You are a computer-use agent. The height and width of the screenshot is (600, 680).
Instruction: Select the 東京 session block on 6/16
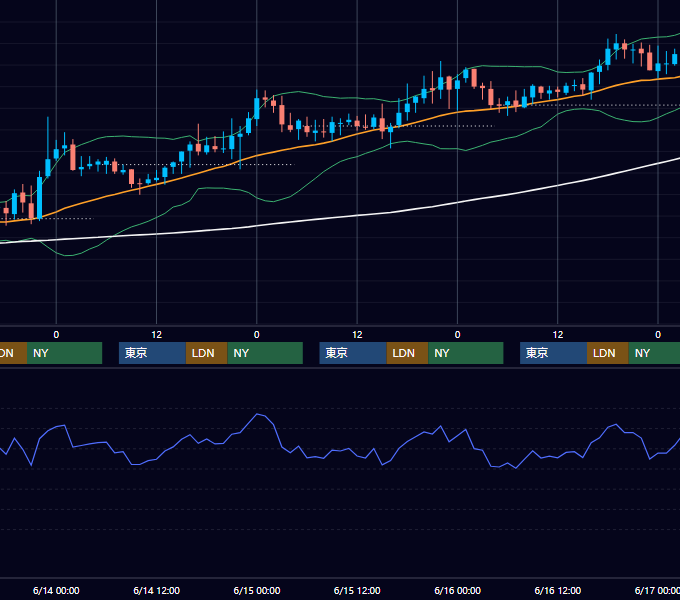tap(553, 353)
